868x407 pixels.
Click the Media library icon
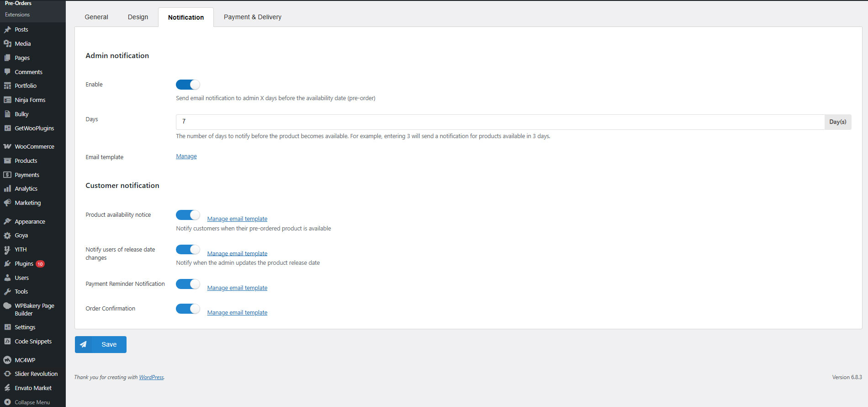(x=7, y=43)
